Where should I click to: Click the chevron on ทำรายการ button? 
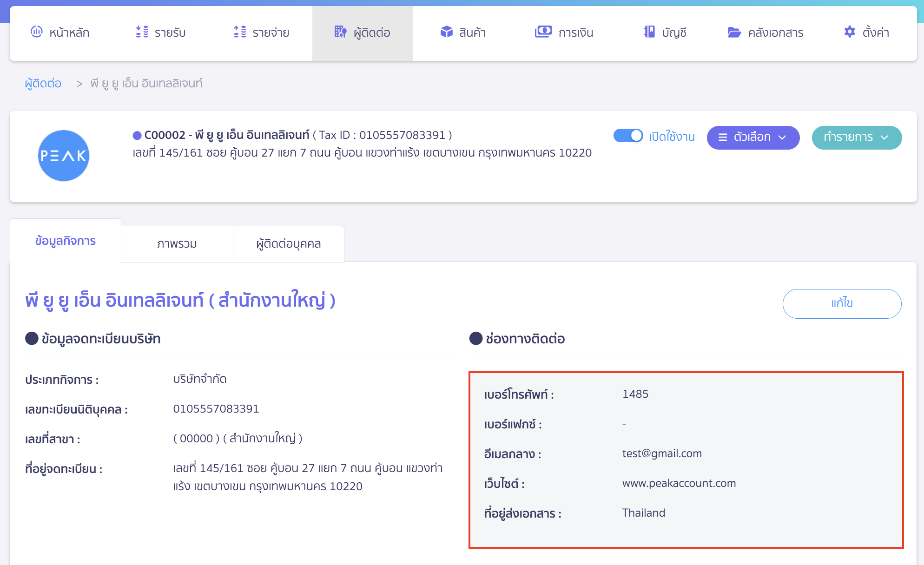click(x=884, y=138)
